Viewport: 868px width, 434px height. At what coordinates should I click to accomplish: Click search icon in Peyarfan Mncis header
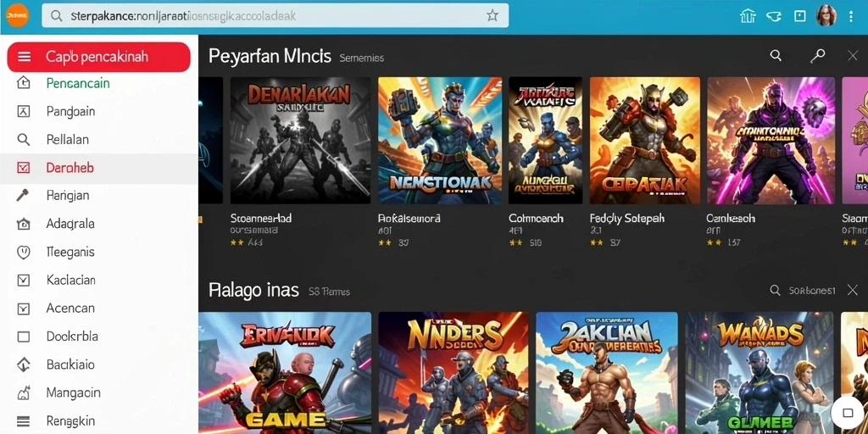(x=776, y=55)
